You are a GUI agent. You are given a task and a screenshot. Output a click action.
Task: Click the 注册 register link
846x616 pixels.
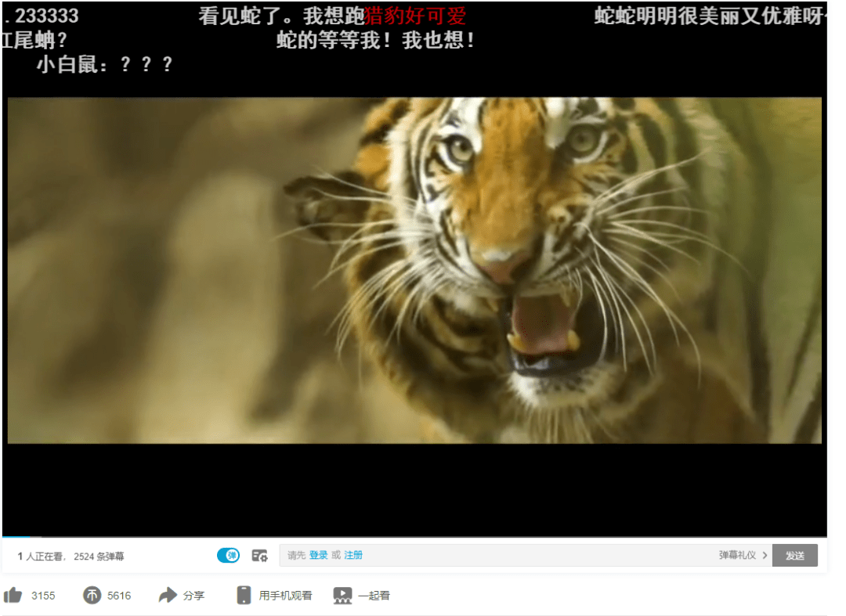coord(353,555)
